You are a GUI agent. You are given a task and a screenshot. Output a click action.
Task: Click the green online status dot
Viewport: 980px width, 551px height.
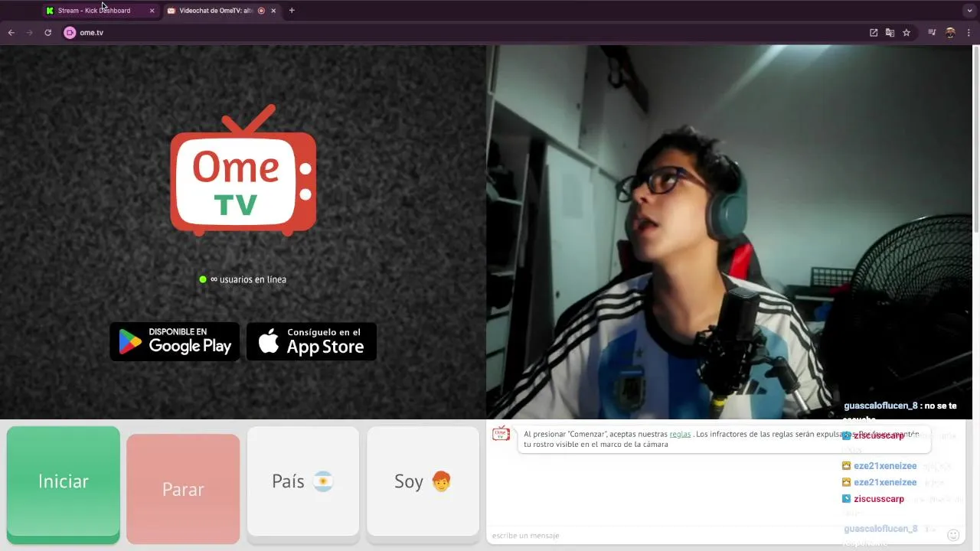203,279
